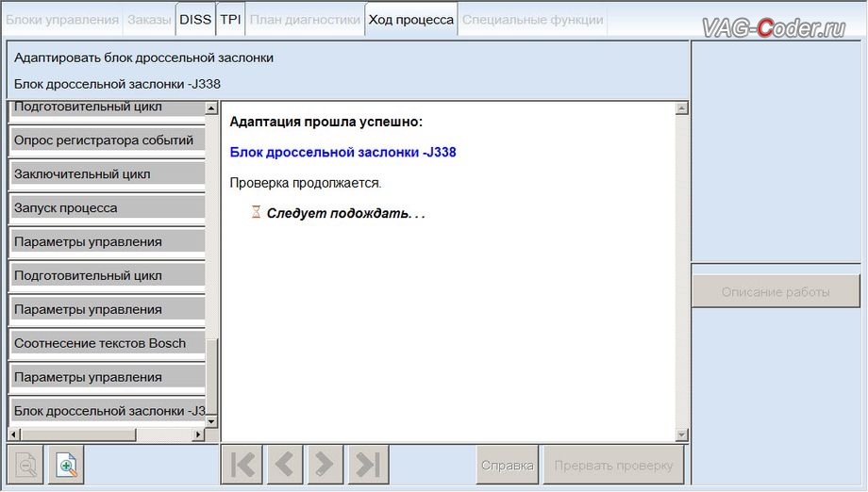Open the DISS tab
This screenshot has height=492, width=868.
[x=195, y=19]
